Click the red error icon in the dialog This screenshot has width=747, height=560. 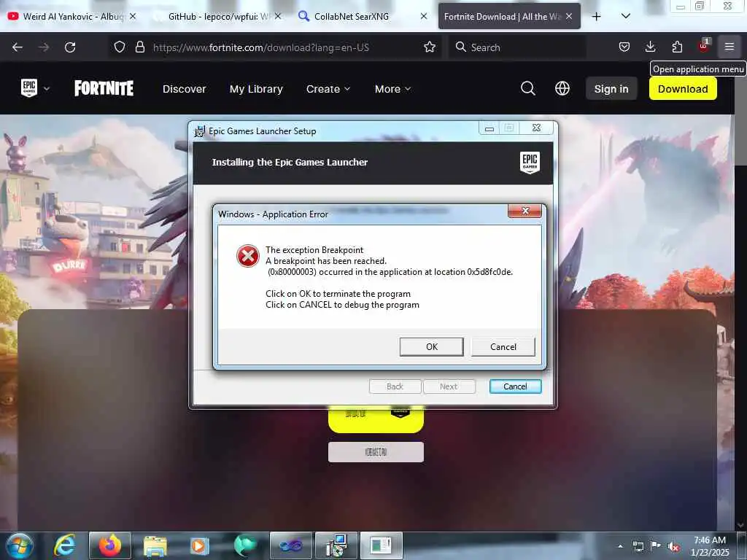(x=248, y=256)
